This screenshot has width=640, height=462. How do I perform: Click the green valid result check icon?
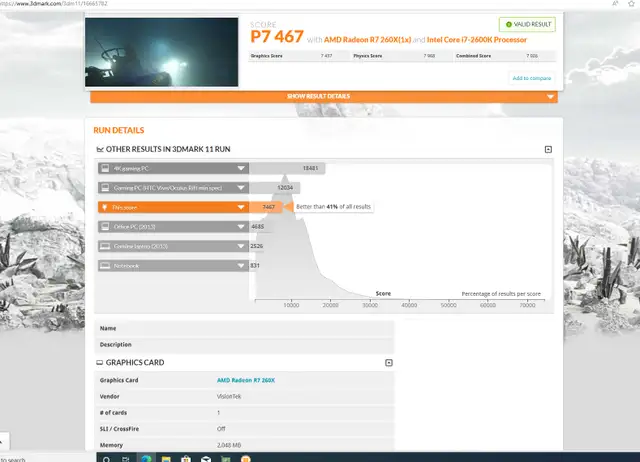(x=509, y=24)
